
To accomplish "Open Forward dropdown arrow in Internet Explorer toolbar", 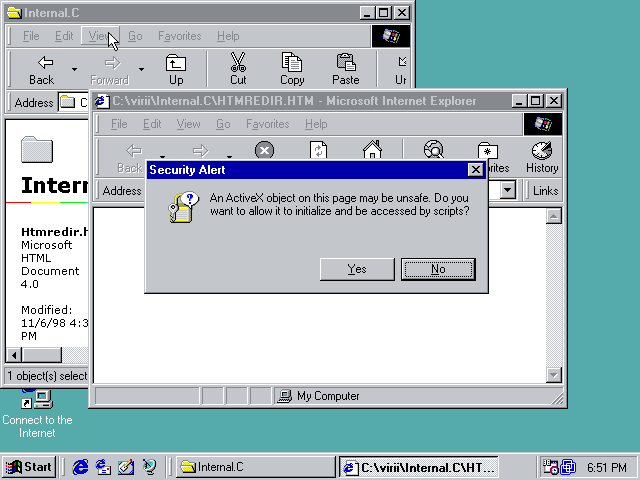I will click(x=229, y=156).
